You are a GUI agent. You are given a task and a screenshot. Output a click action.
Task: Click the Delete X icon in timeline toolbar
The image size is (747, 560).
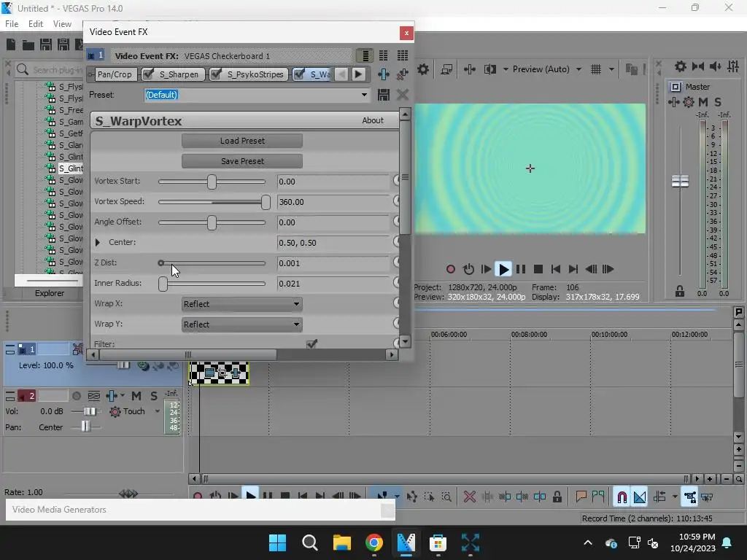tap(469, 497)
